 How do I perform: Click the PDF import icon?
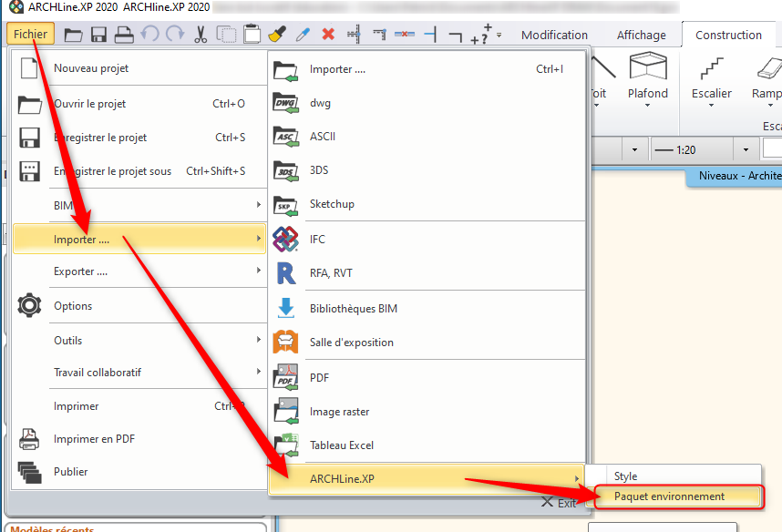point(286,377)
